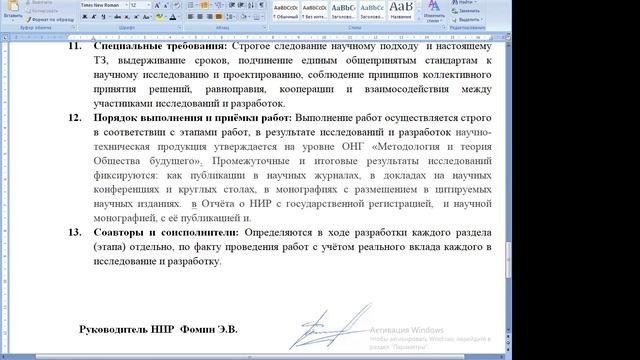
Task: Open the Выделить select dropdown
Action: coord(467,19)
